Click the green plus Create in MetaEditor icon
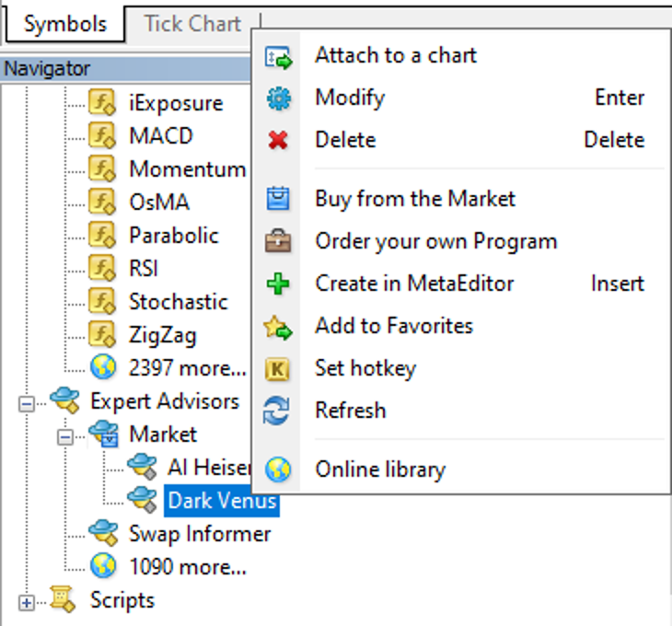Screen dimensions: 672x626 coord(278,284)
